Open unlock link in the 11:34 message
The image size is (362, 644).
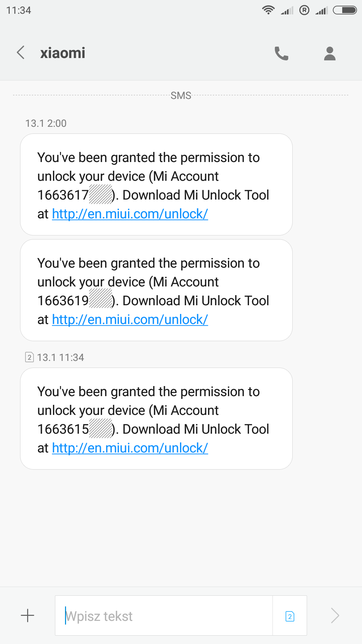pyautogui.click(x=130, y=448)
